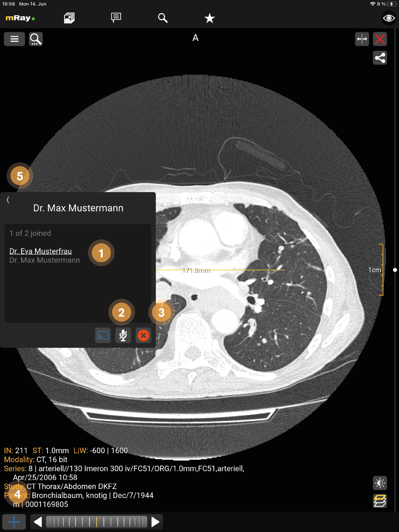This screenshot has height=532, width=399.
Task: Select the blue crosshair pan tool
Action: pyautogui.click(x=14, y=522)
